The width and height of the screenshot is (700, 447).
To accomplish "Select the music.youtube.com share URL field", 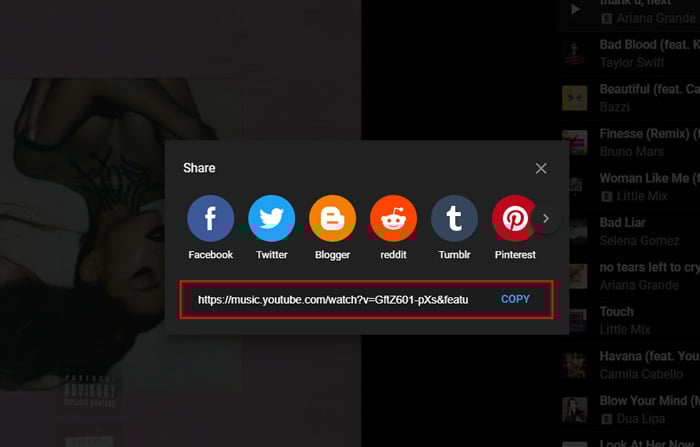I will pyautogui.click(x=333, y=300).
